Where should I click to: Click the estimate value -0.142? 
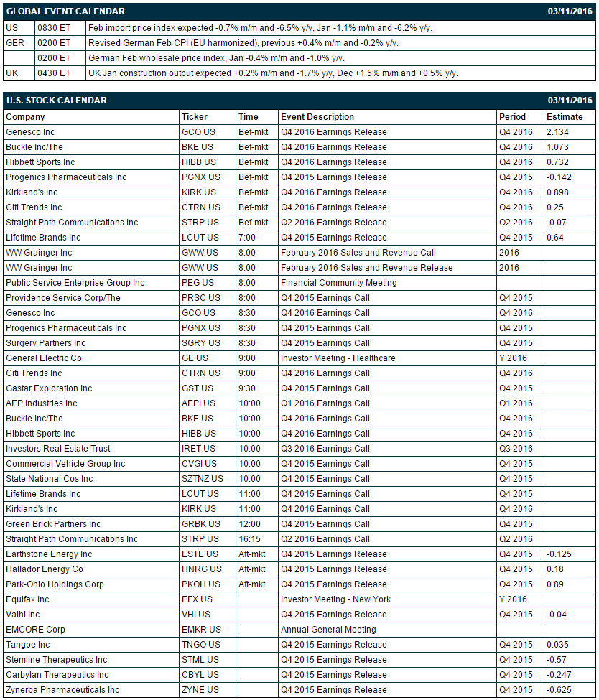click(559, 177)
